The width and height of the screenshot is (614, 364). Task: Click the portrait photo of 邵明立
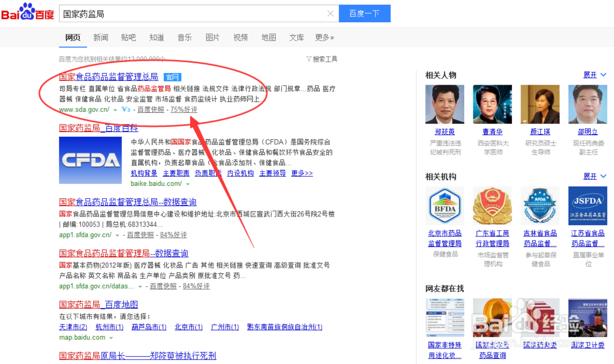pos(588,104)
